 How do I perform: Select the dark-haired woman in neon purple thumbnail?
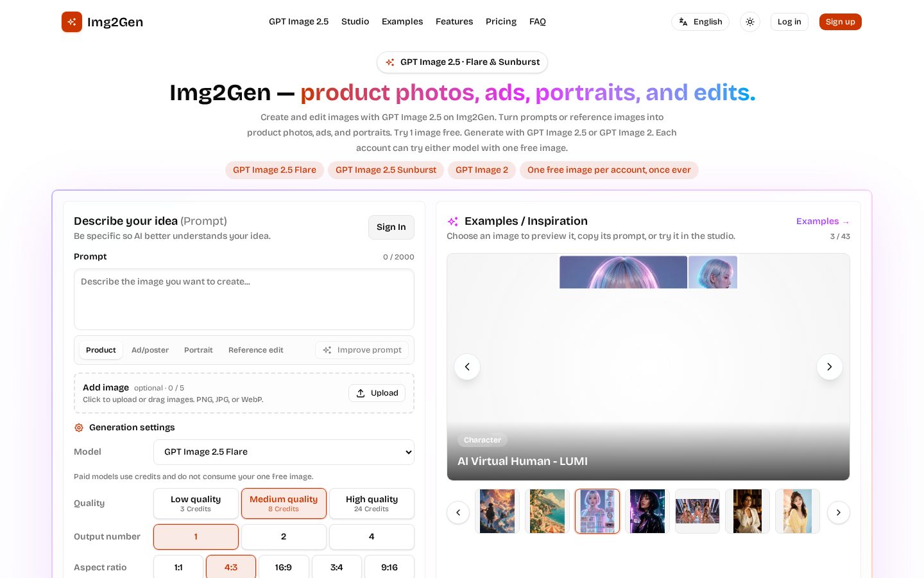tap(647, 511)
